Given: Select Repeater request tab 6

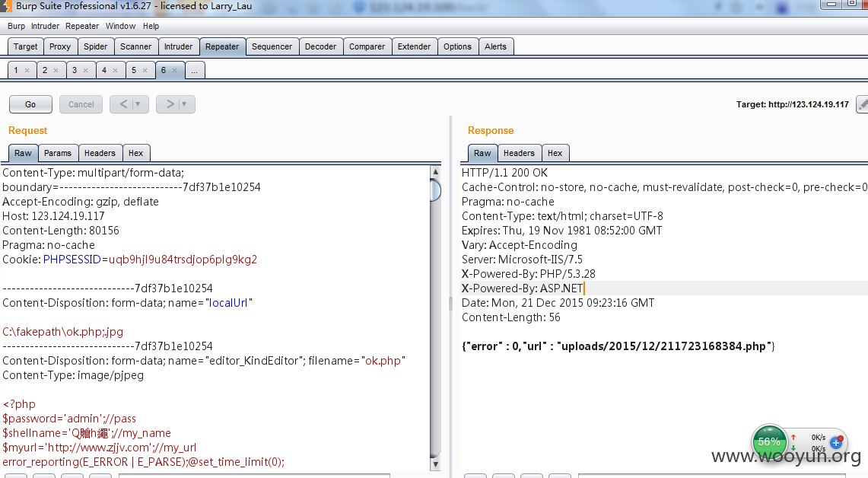Looking at the screenshot, I should point(164,70).
